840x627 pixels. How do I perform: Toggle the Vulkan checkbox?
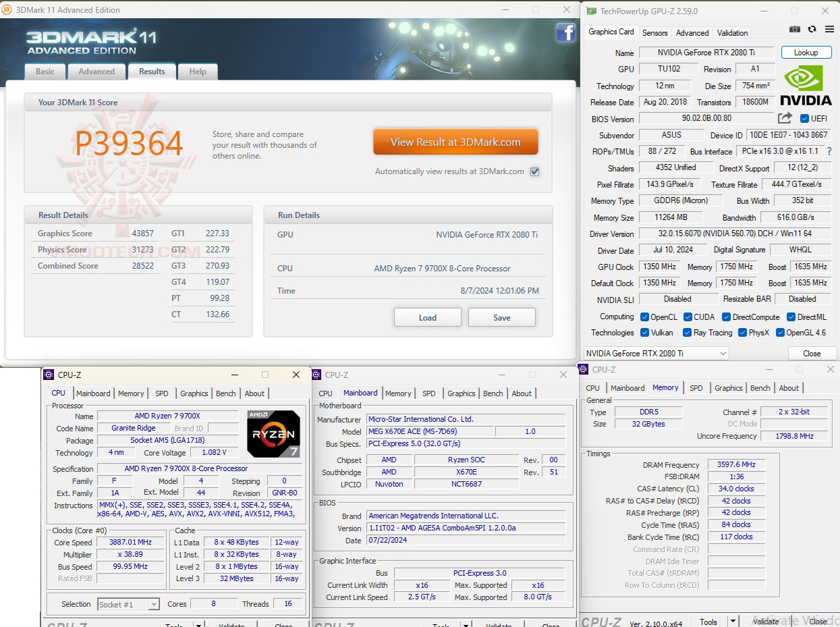pyautogui.click(x=645, y=333)
